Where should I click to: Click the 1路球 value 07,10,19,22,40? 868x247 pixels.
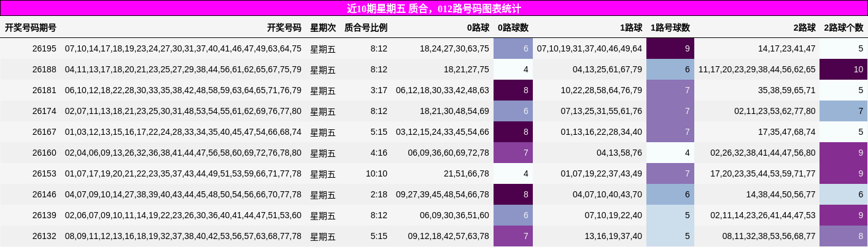pyautogui.click(x=613, y=215)
